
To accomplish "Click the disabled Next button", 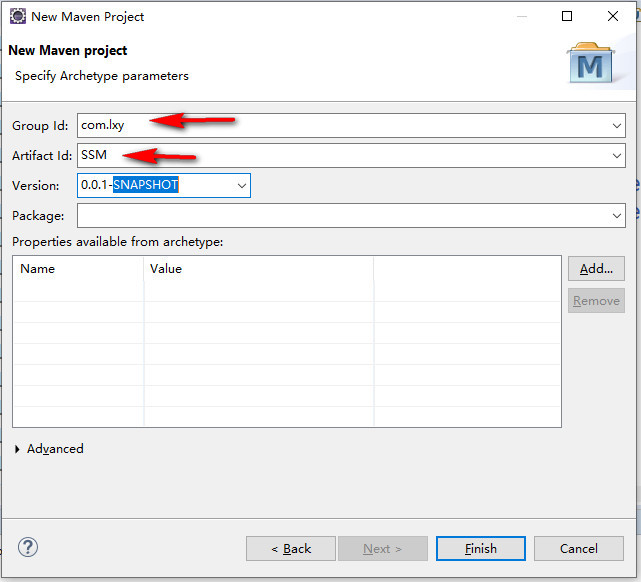I will [383, 548].
